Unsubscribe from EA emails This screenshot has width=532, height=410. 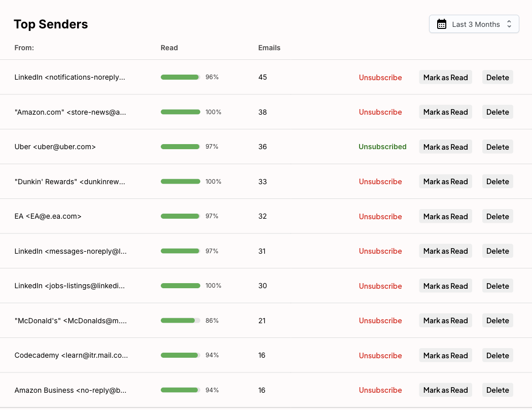click(x=380, y=217)
